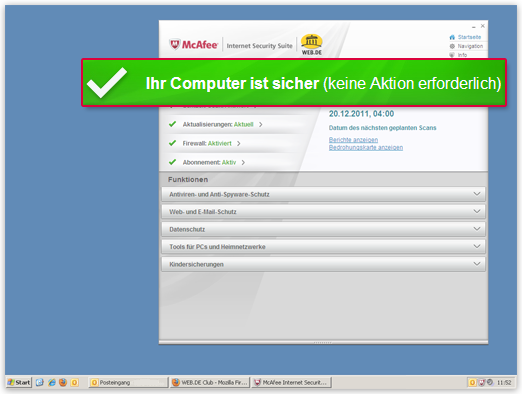Open the Startseite home icon
522x394 pixels.
click(452, 37)
